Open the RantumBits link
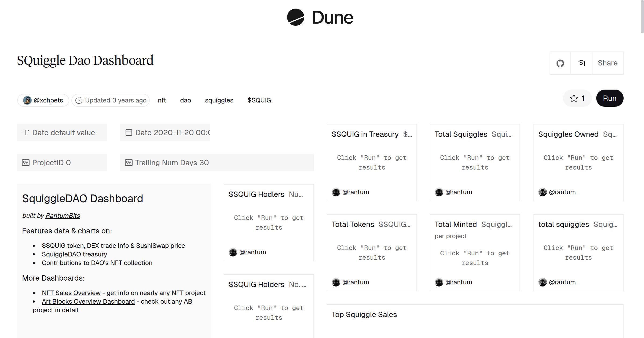 point(63,215)
